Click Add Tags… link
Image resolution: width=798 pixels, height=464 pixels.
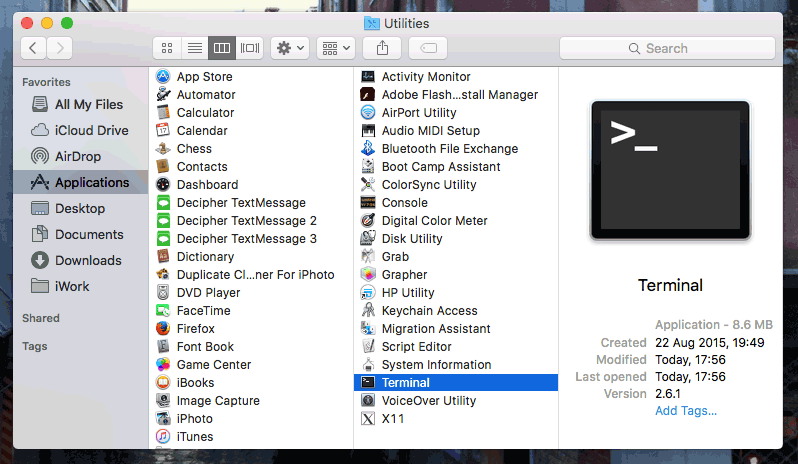(x=686, y=411)
